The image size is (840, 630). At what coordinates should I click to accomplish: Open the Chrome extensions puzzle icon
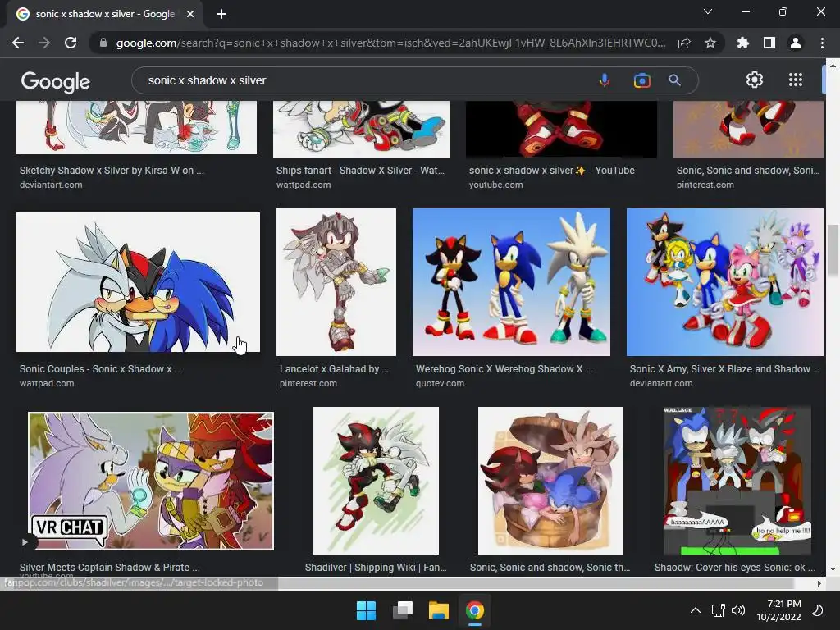pos(743,43)
